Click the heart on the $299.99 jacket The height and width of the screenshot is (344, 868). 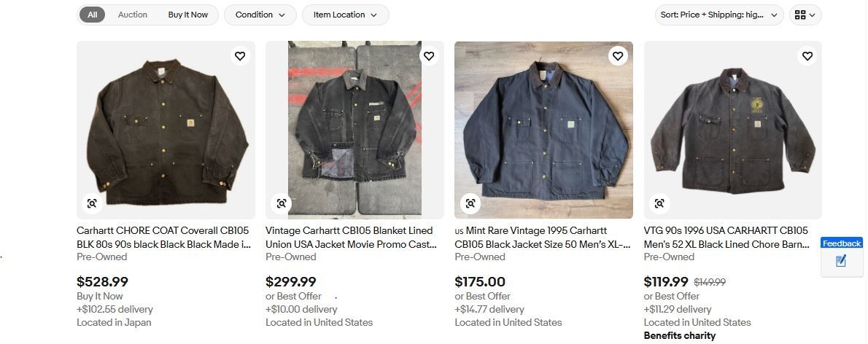429,56
